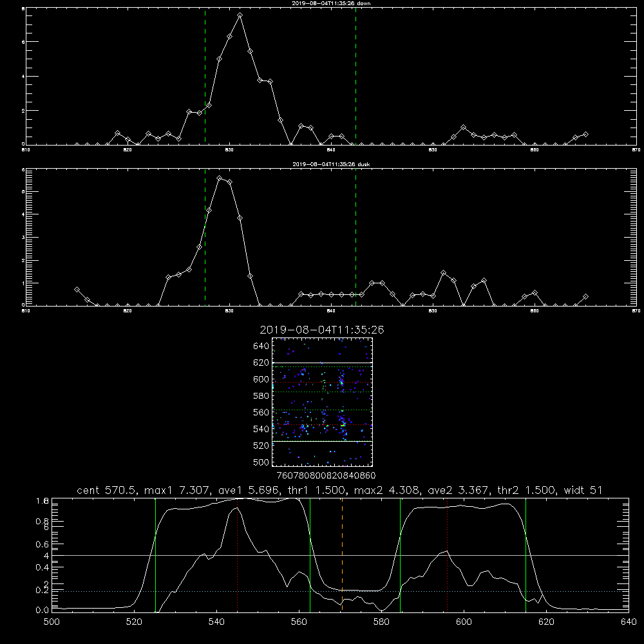Click the heatmap image in the center
644x644 pixels.
pos(322,402)
